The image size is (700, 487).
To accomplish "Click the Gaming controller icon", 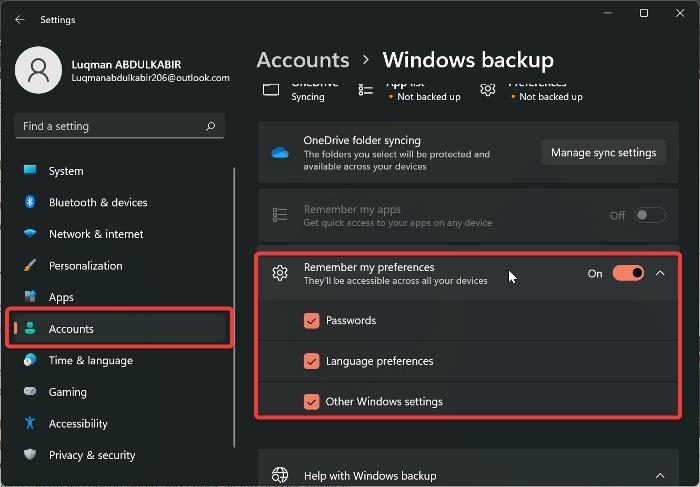I will coord(30,391).
